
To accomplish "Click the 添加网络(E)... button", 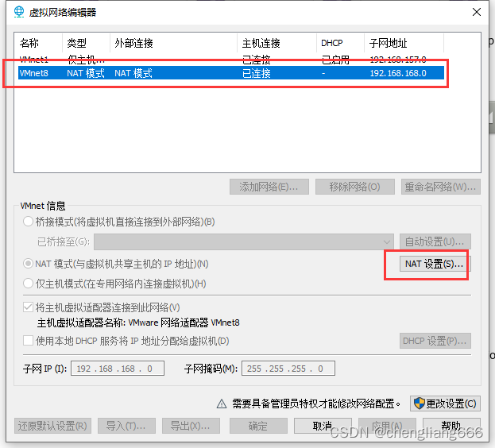I will [269, 187].
